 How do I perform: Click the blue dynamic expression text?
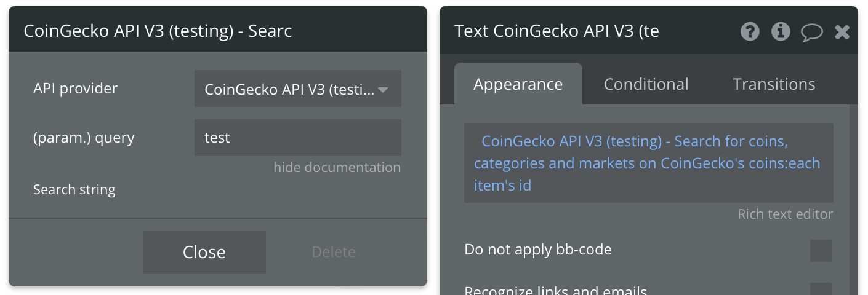pos(647,163)
